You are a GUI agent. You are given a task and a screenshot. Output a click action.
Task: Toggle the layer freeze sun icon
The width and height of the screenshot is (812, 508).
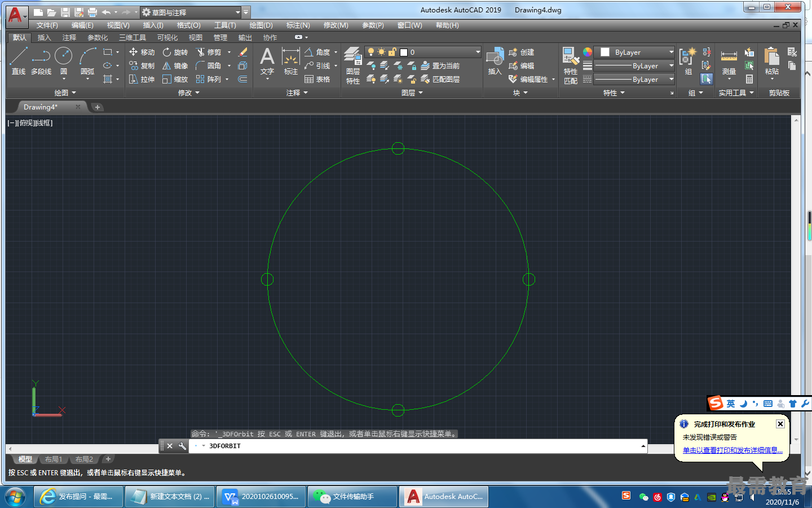click(x=382, y=52)
